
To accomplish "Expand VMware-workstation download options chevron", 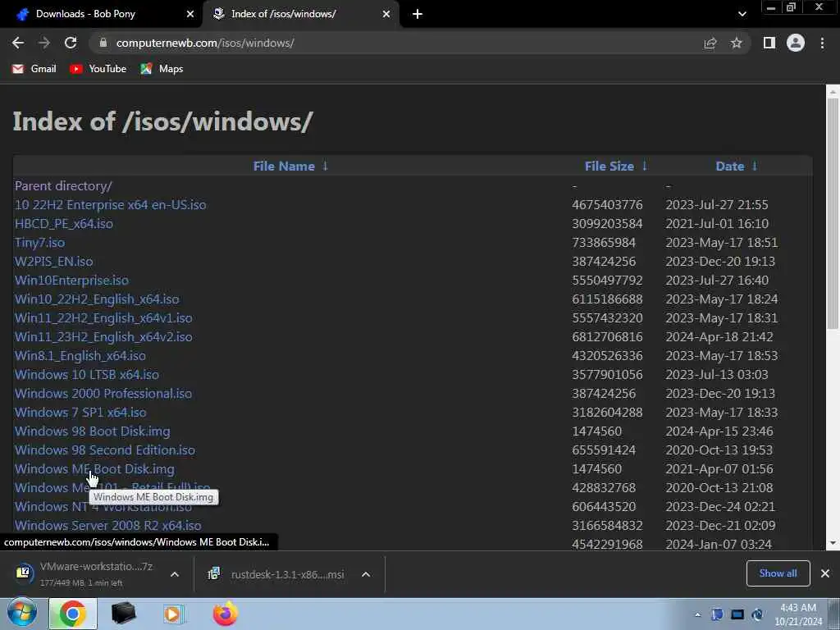I will coord(175,574).
